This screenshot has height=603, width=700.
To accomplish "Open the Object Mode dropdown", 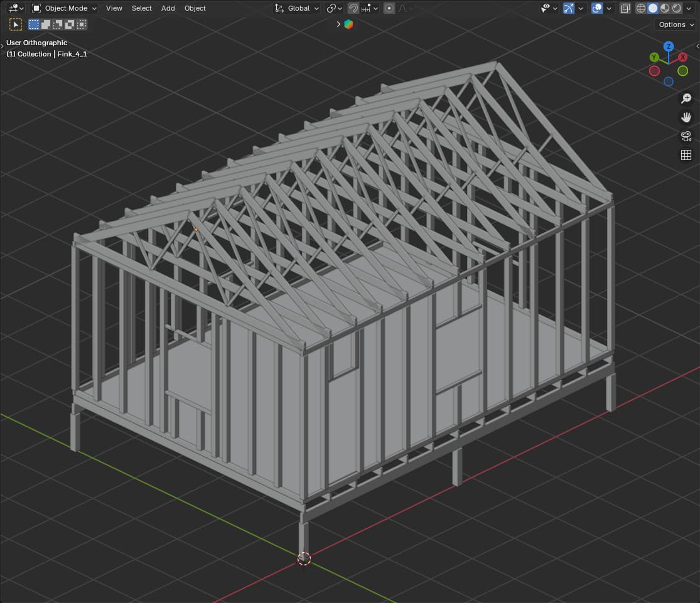I will (64, 8).
